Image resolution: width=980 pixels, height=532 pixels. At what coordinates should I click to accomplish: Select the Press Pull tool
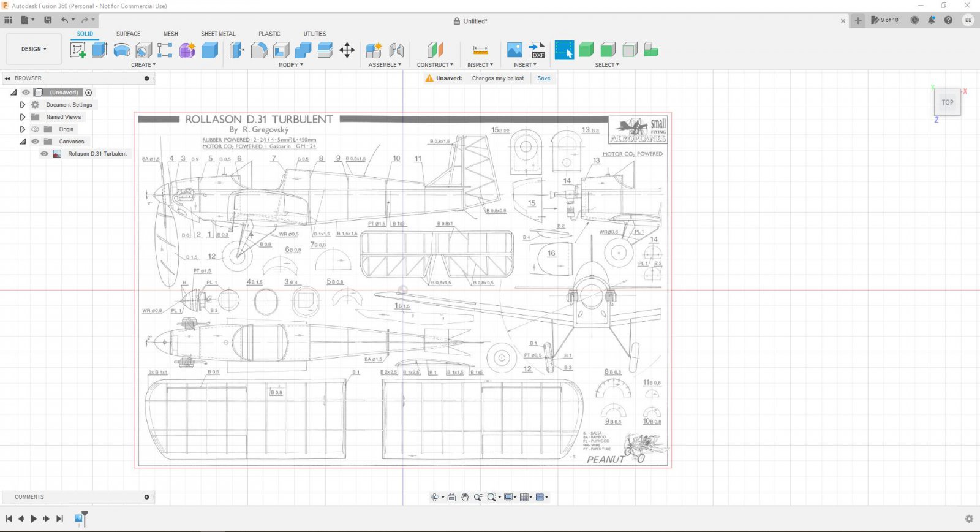(x=237, y=50)
